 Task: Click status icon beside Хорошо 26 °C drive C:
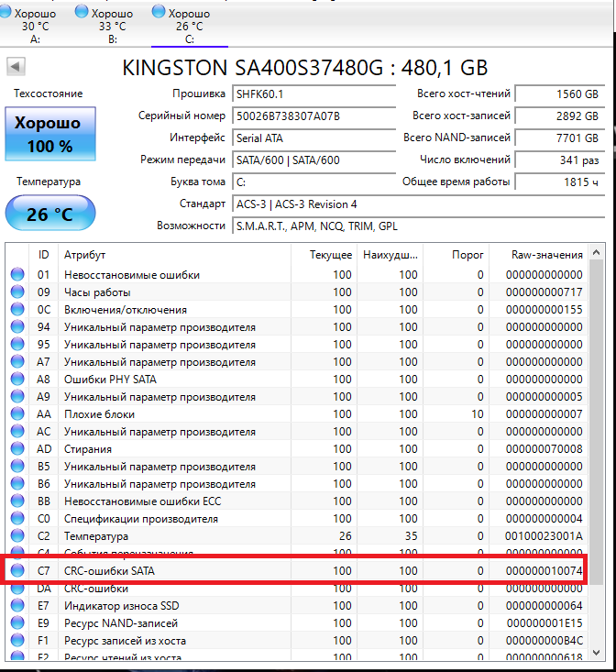point(159,12)
